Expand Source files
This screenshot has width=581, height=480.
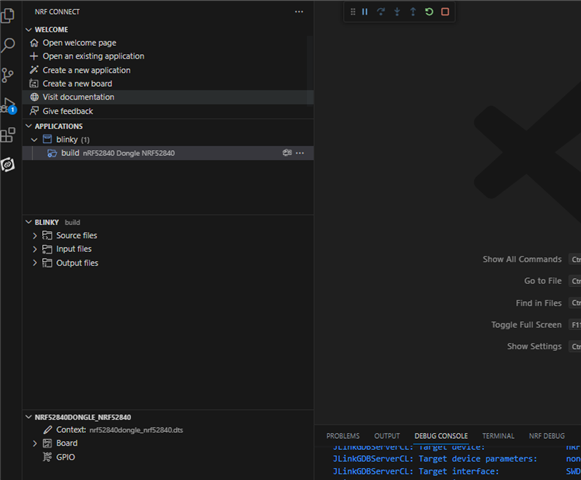(34, 236)
